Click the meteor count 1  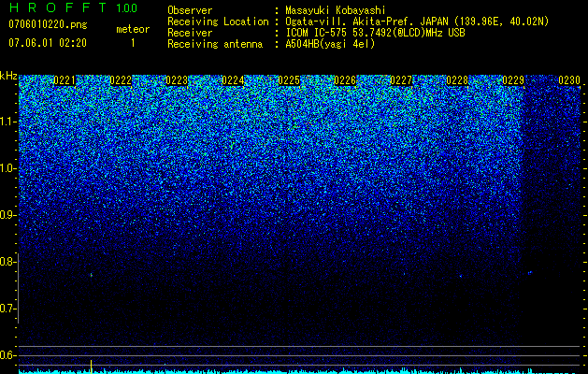(x=133, y=43)
